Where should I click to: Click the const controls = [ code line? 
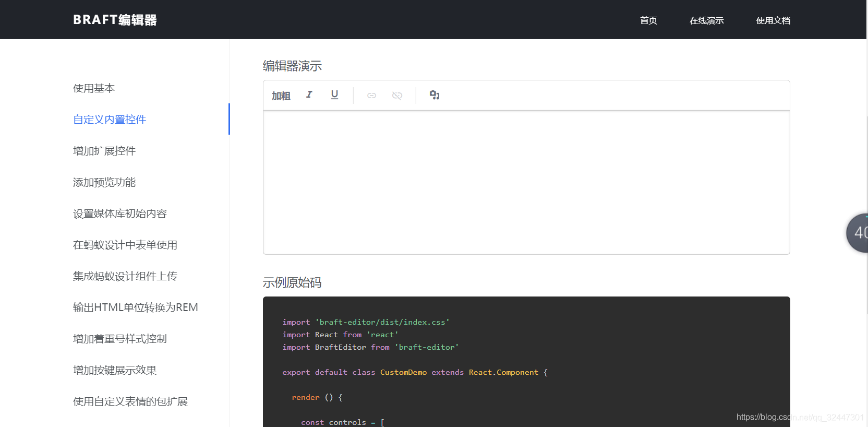(x=343, y=422)
